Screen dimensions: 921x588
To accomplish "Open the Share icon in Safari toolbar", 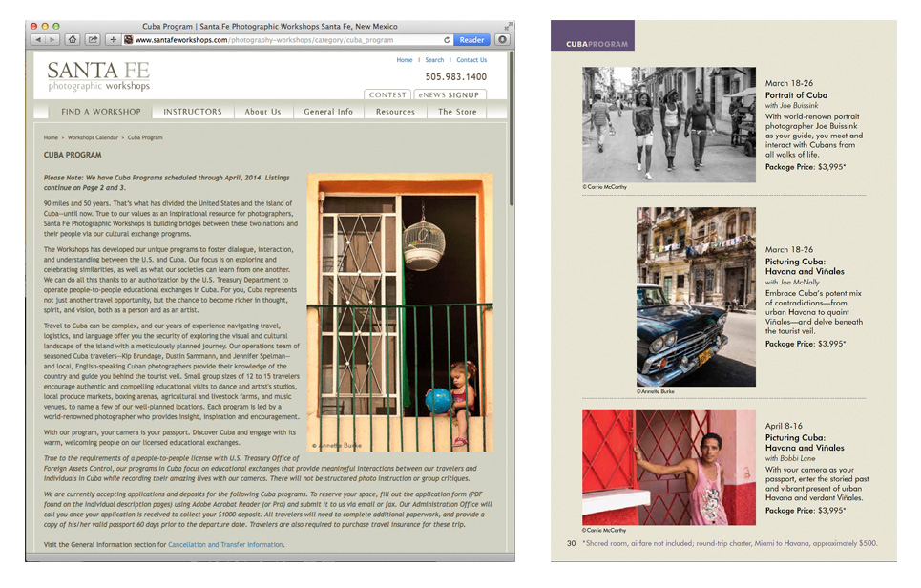I will tap(93, 40).
